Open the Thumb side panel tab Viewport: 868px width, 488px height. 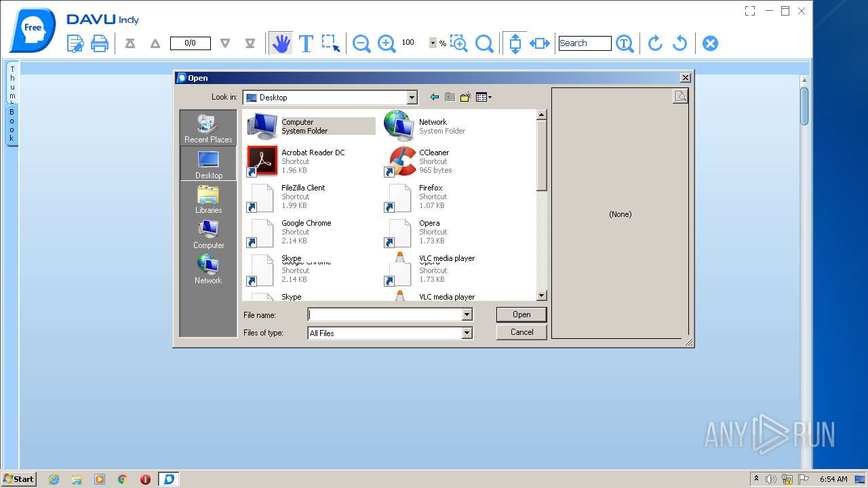pos(12,84)
